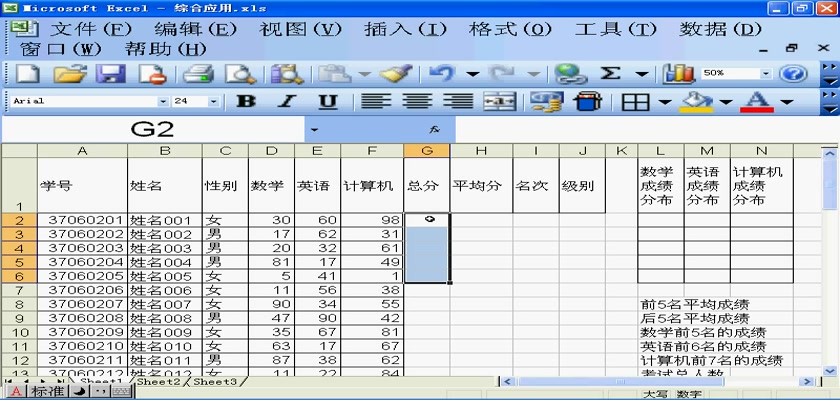This screenshot has height=400, width=840.
Task: Toggle Bold formatting
Action: 246,102
